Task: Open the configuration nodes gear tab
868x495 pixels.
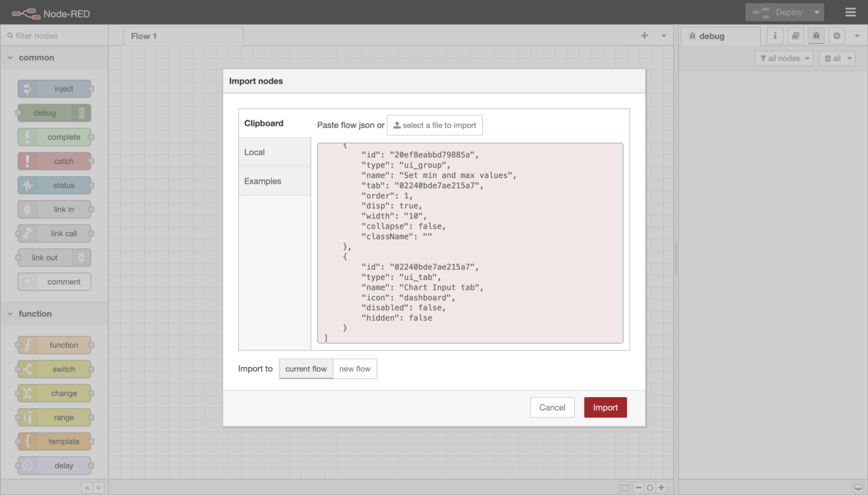Action: (836, 36)
